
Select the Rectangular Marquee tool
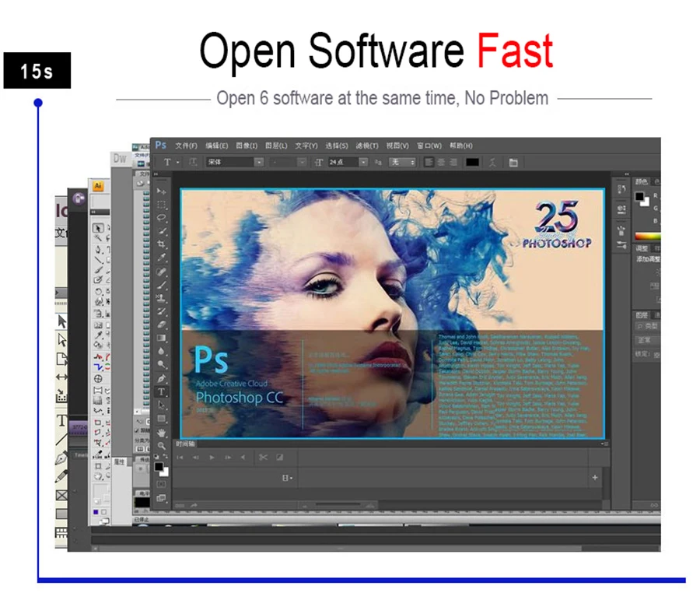(x=161, y=205)
